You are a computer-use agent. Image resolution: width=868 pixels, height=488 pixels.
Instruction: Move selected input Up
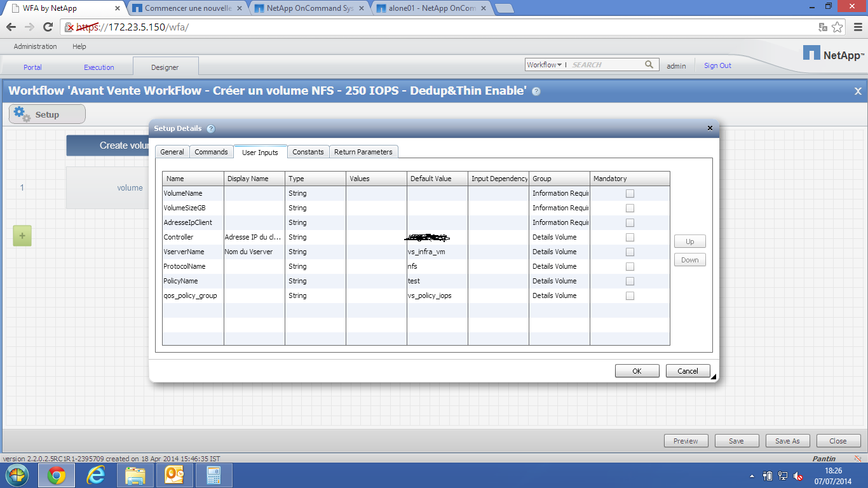[690, 241]
